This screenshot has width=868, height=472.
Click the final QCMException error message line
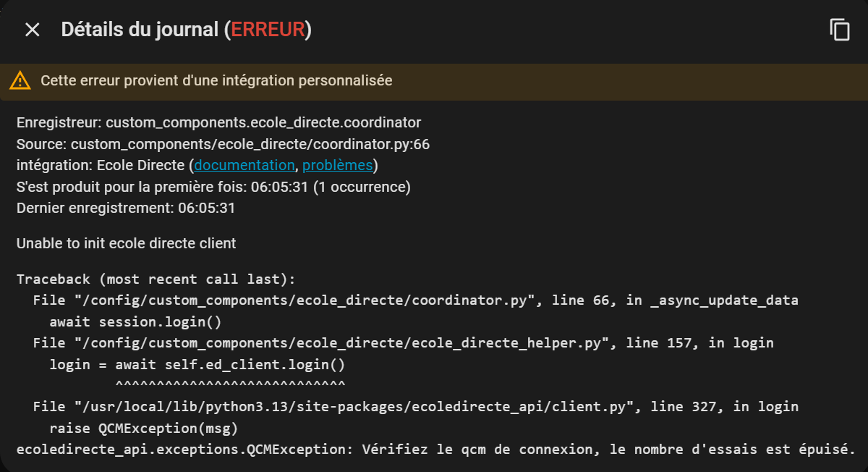[x=435, y=449]
